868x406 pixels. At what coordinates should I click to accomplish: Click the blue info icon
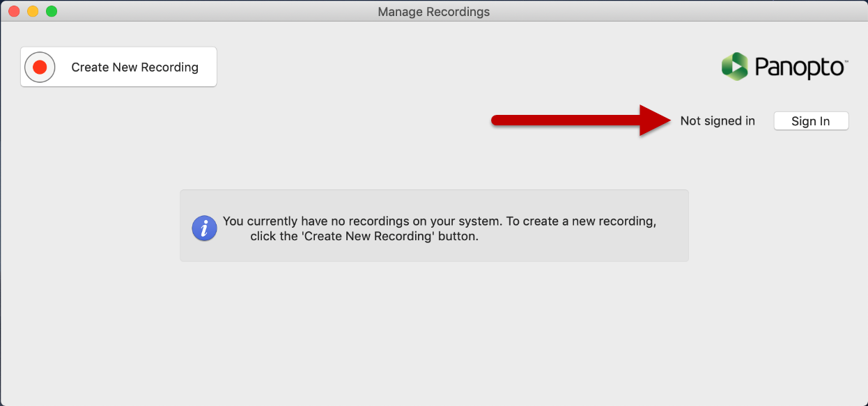[204, 228]
